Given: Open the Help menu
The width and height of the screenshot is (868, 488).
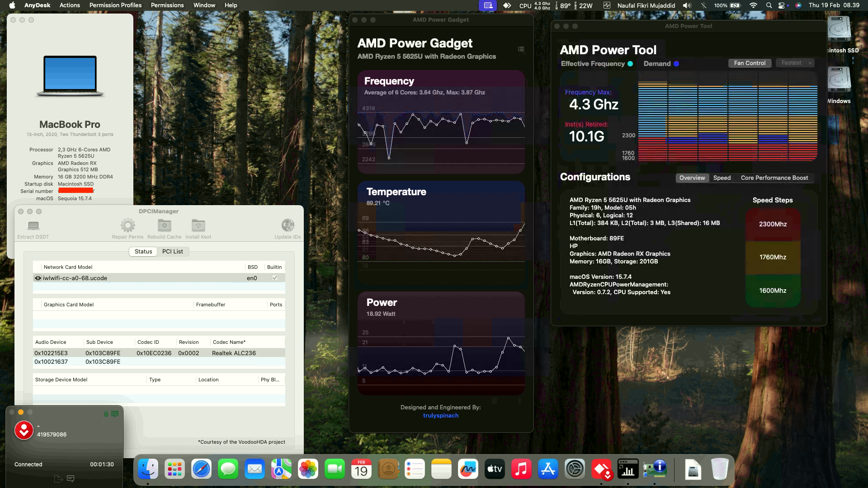Looking at the screenshot, I should point(231,5).
